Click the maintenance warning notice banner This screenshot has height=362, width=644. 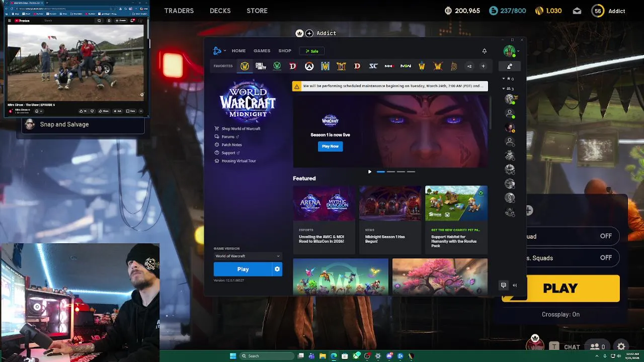click(x=390, y=86)
